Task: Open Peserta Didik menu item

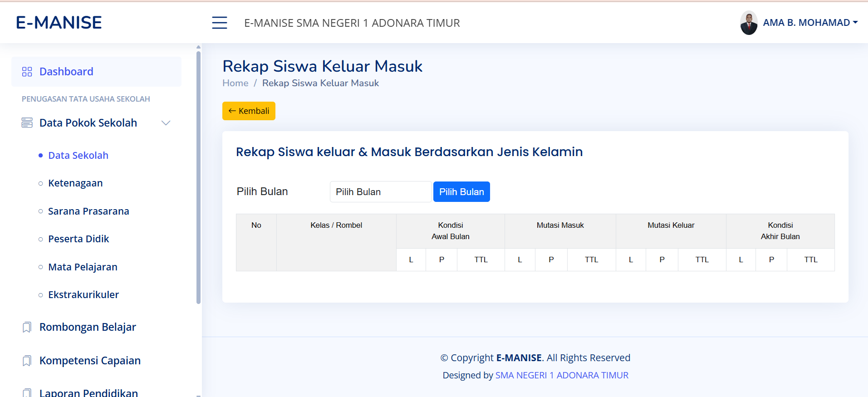Action: click(x=78, y=239)
